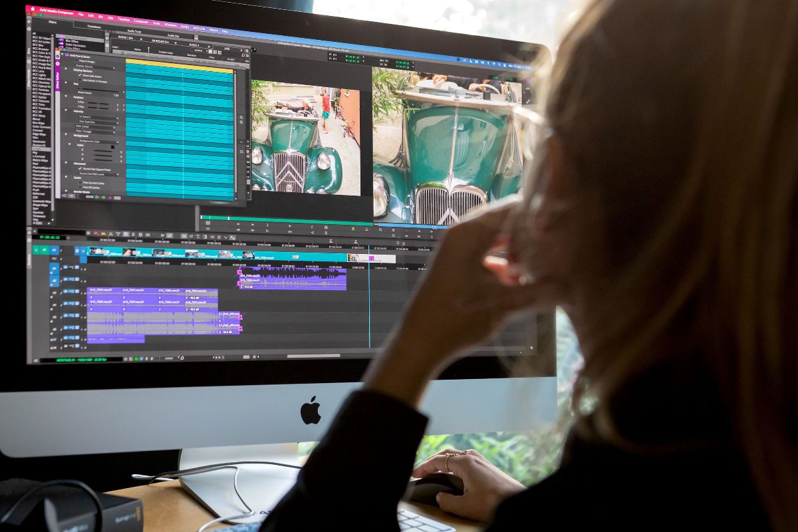Toggle Use Subres in Preview checkbox
Image resolution: width=798 pixels, height=532 pixels.
point(80,80)
